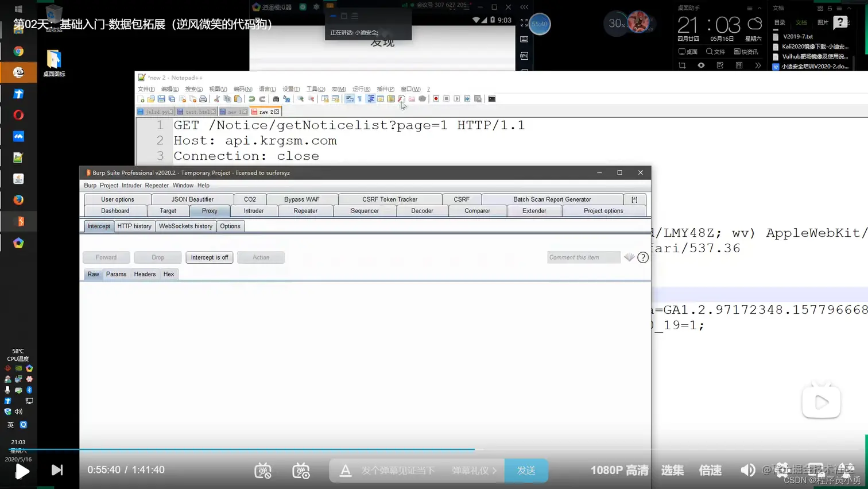
Task: Open 选集 episode list
Action: coord(672,470)
